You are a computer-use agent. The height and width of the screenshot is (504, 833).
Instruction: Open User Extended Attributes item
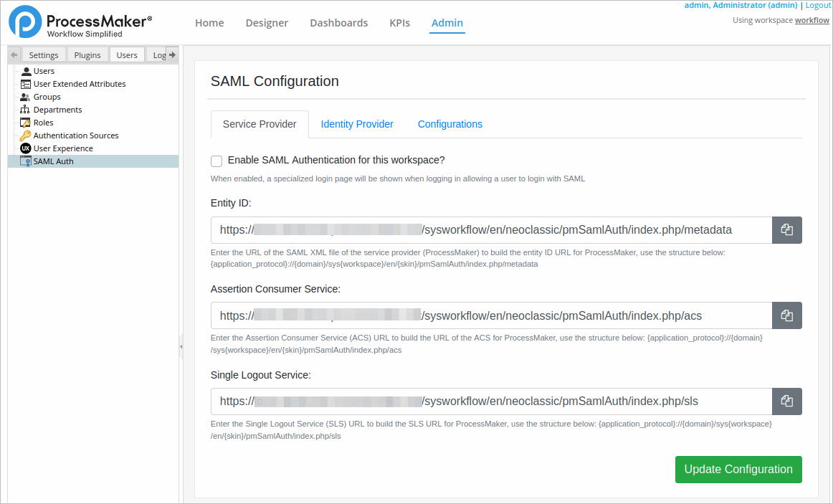point(79,84)
